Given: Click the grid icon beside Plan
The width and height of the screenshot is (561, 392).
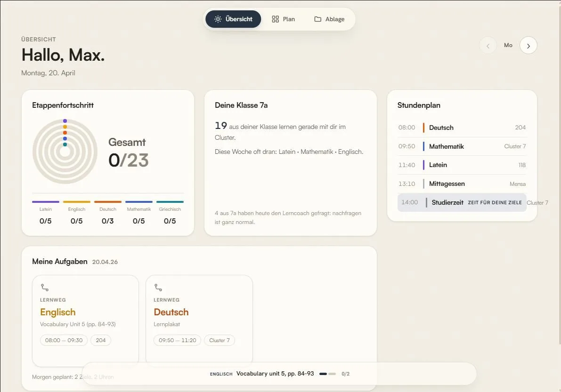Looking at the screenshot, I should pyautogui.click(x=275, y=19).
